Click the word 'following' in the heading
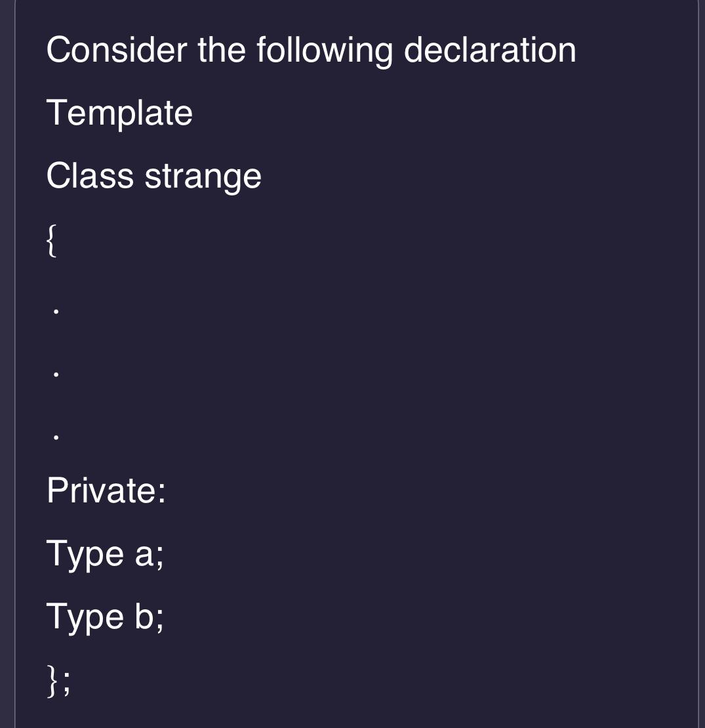The image size is (705, 728). [325, 51]
